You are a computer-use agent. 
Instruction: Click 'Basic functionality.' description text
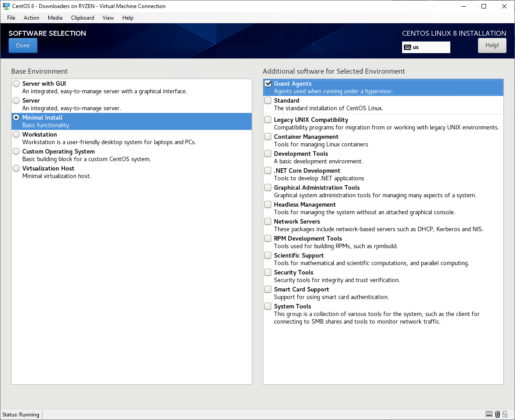pos(46,125)
